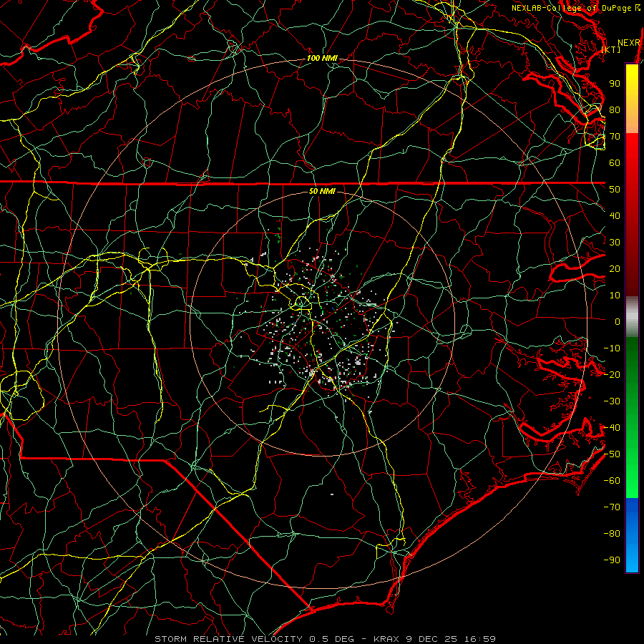
Task: Click the -10 value on the velocity scale
Action: pos(612,348)
